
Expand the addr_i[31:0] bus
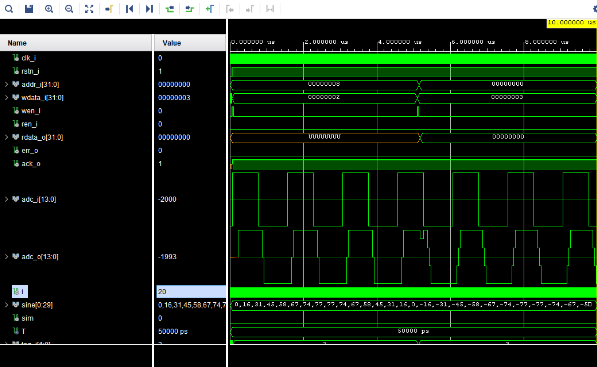click(x=6, y=84)
